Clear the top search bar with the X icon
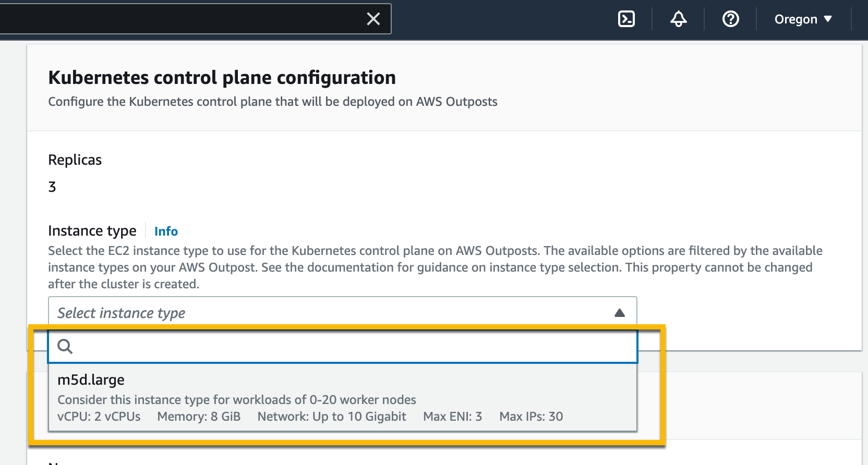This screenshot has width=868, height=465. coord(373,19)
